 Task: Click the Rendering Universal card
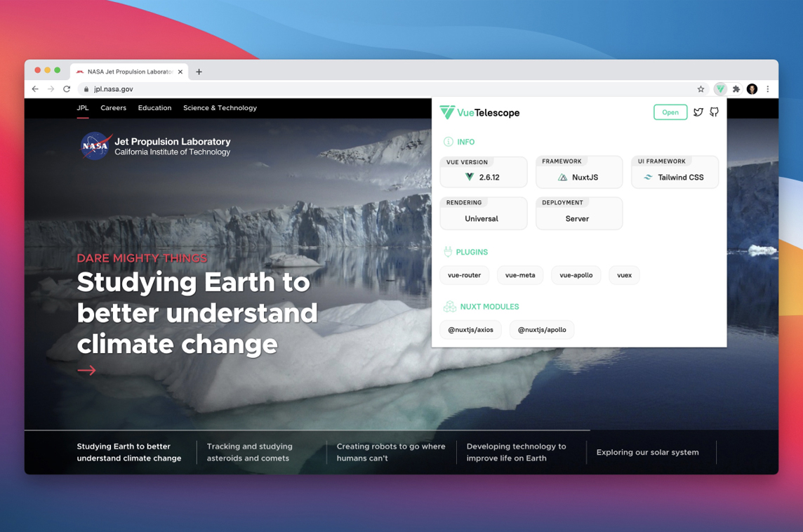(484, 213)
